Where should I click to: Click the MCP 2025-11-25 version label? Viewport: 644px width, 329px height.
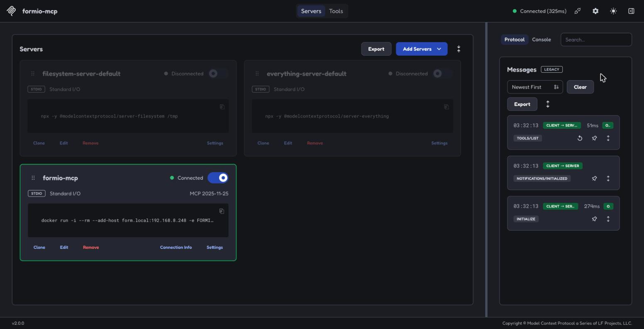click(209, 194)
